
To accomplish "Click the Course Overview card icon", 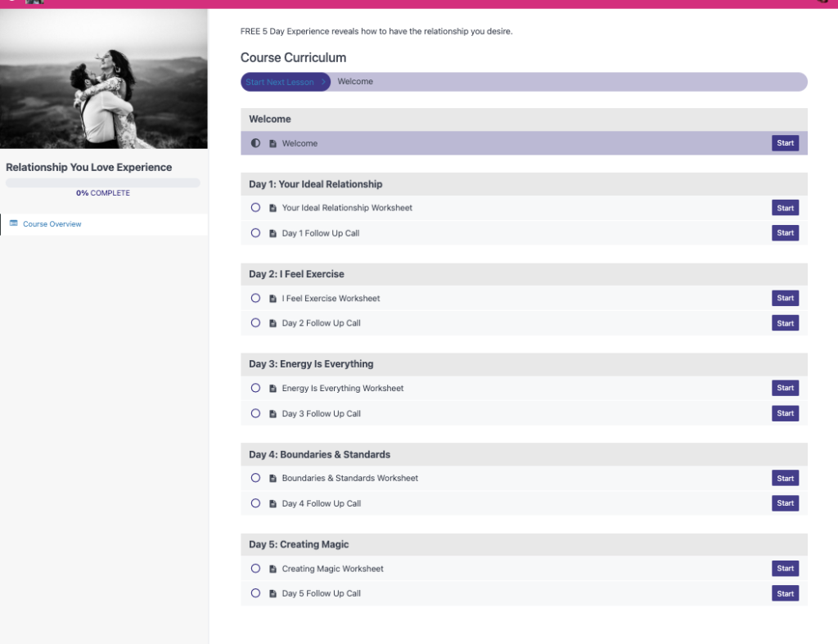I will pos(13,223).
